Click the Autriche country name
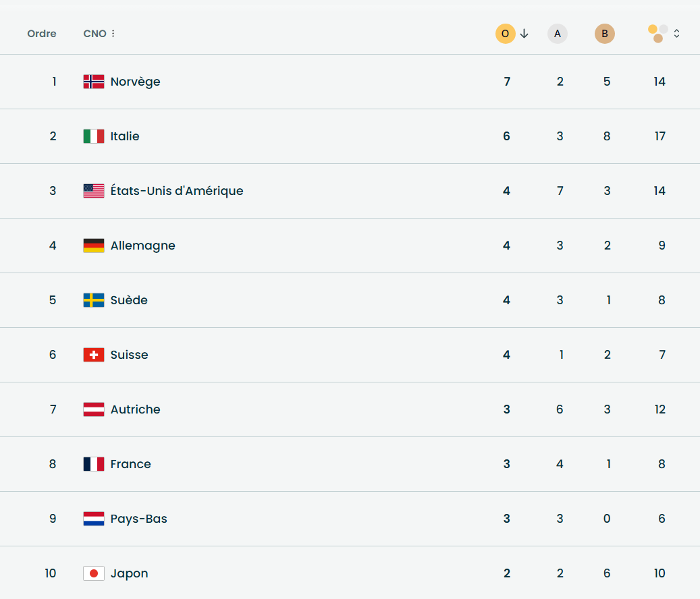Viewport: 700px width, 599px height. tap(136, 409)
